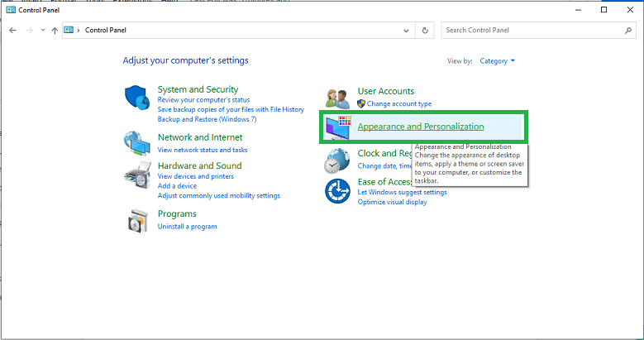Click Add a device link
This screenshot has height=340, width=644.
(177, 186)
